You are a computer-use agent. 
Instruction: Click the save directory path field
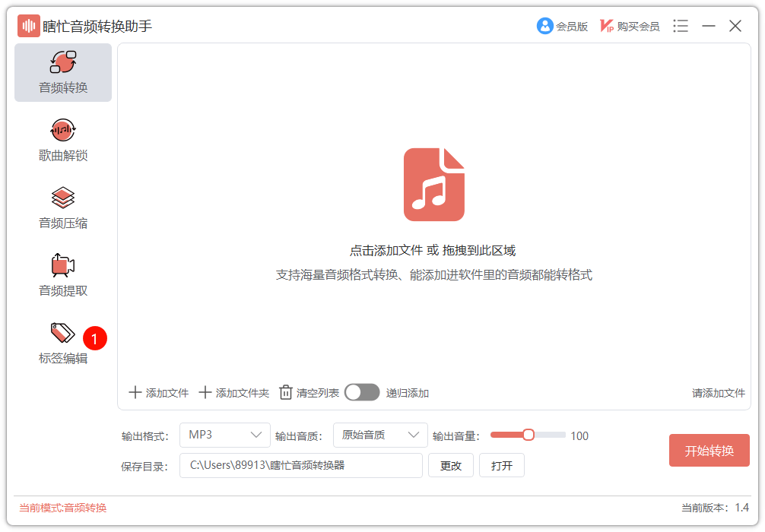point(301,465)
